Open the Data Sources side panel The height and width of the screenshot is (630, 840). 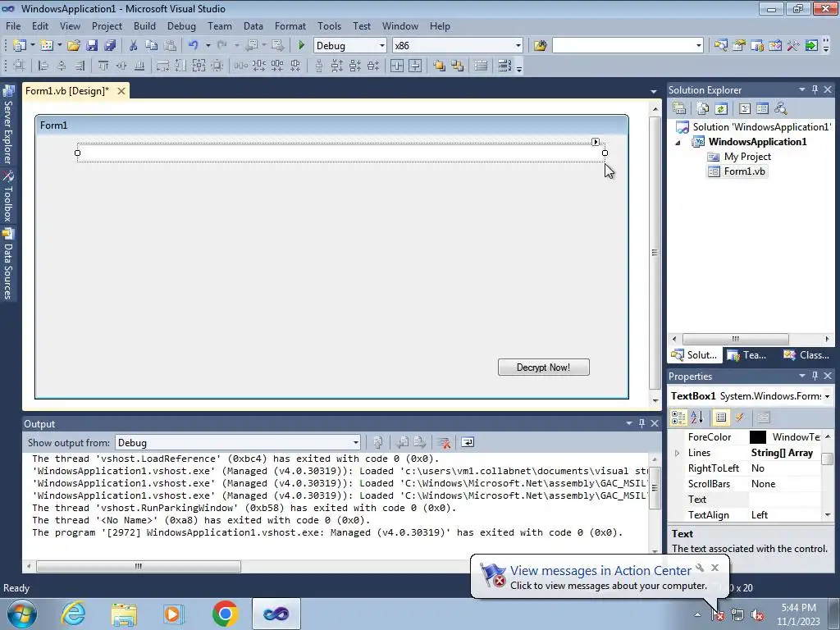click(x=8, y=264)
